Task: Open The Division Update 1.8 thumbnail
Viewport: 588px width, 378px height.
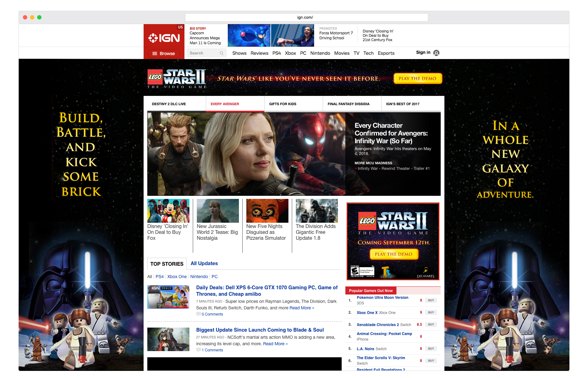Action: pyautogui.click(x=317, y=211)
